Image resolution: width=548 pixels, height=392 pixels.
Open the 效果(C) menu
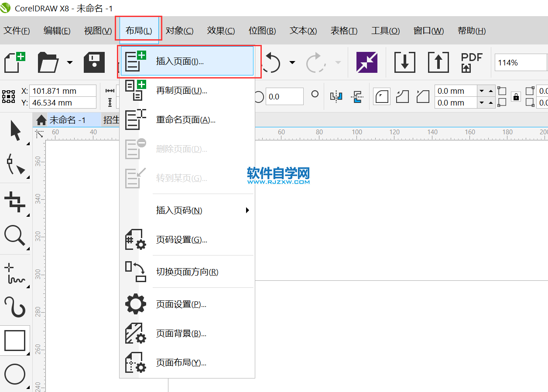point(221,31)
